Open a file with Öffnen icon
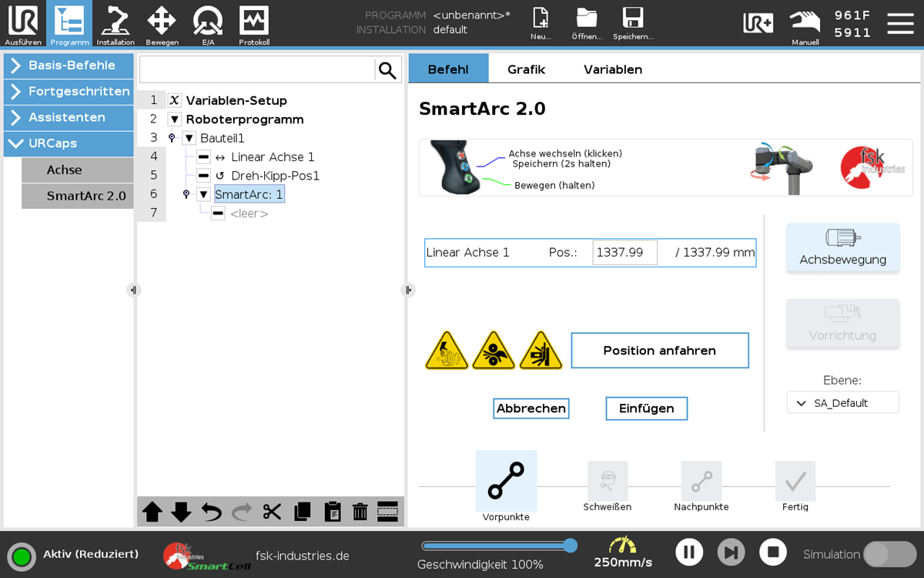 [587, 23]
